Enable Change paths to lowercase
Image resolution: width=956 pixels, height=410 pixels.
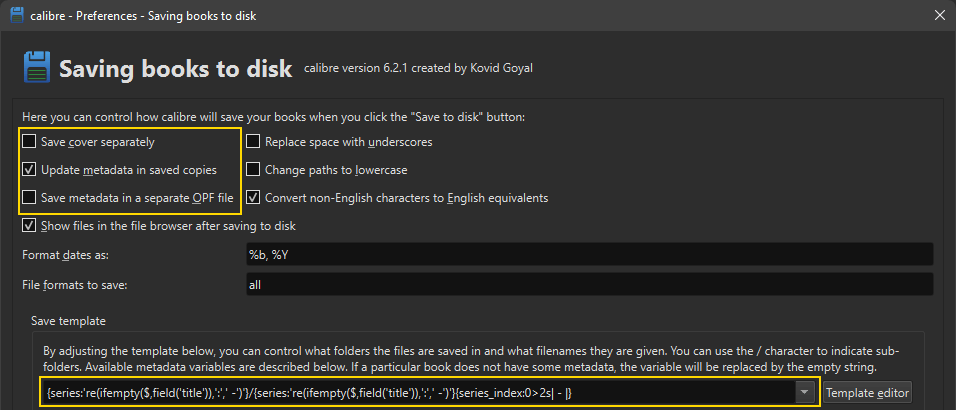pyautogui.click(x=254, y=170)
